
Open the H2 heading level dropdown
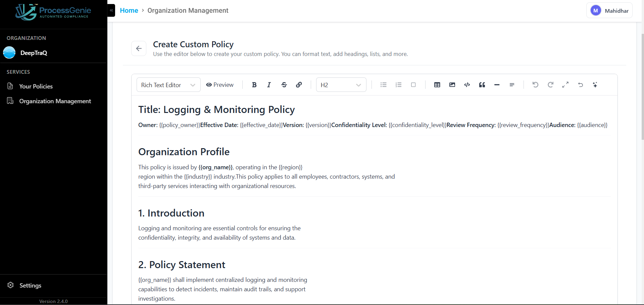click(x=341, y=85)
